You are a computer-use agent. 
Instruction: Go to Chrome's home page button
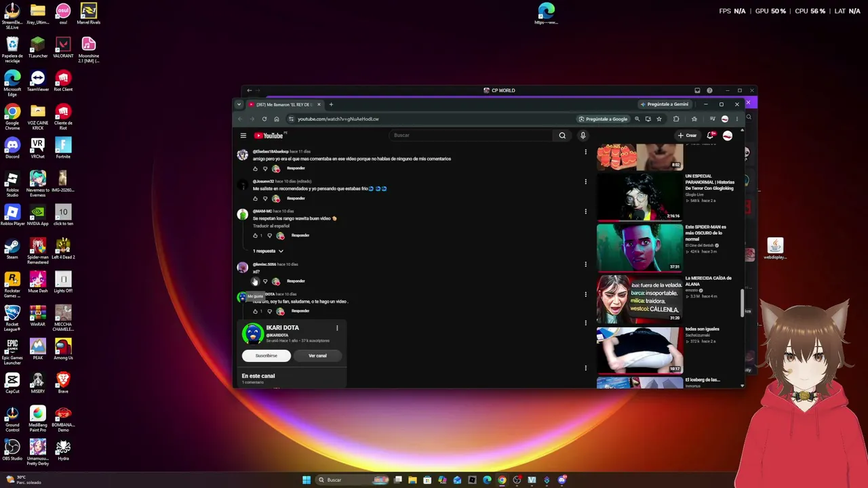coord(277,119)
